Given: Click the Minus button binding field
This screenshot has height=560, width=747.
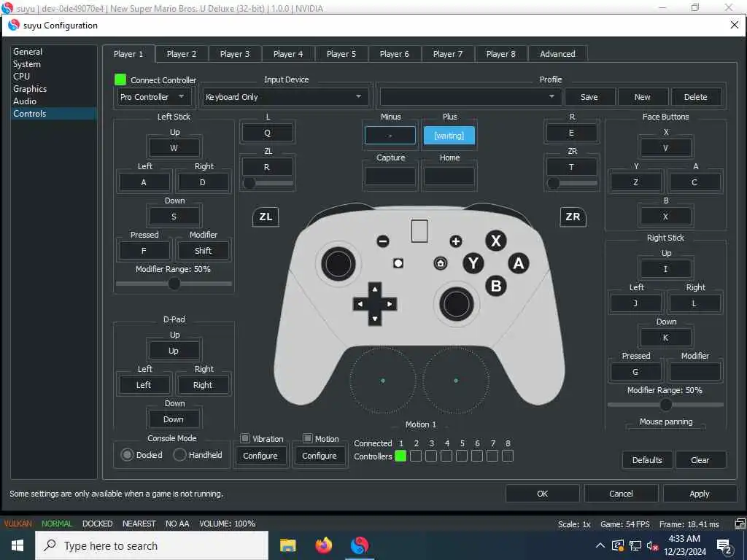Looking at the screenshot, I should coord(390,135).
